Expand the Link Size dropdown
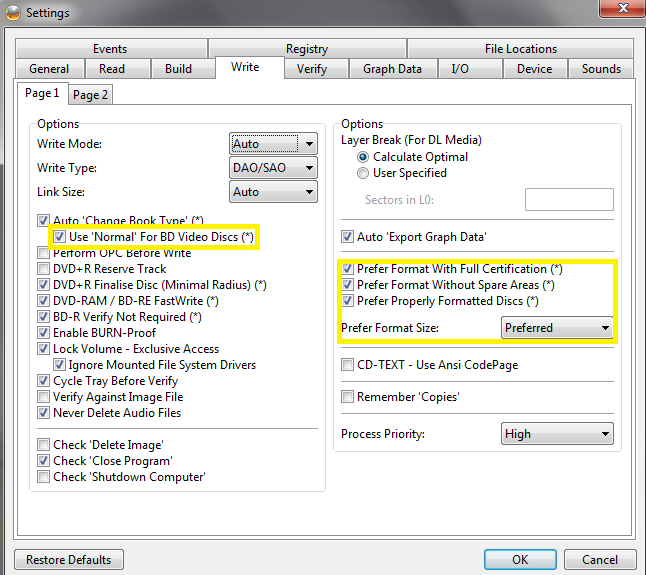646x575 pixels. tap(273, 192)
